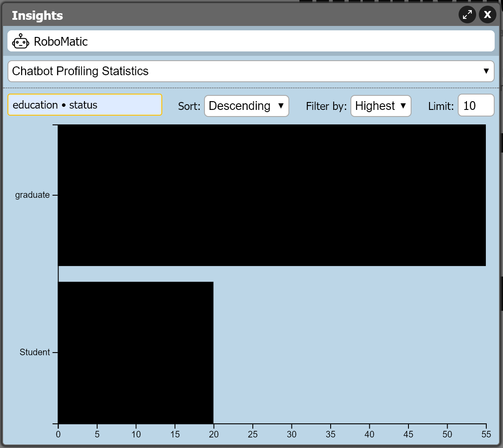
Task: Open the Filter by Highest dropdown
Action: point(381,106)
